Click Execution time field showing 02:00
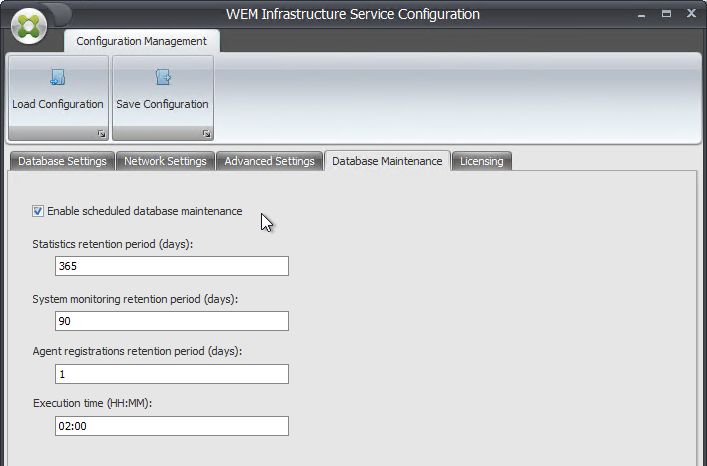The height and width of the screenshot is (466, 707). coord(172,426)
